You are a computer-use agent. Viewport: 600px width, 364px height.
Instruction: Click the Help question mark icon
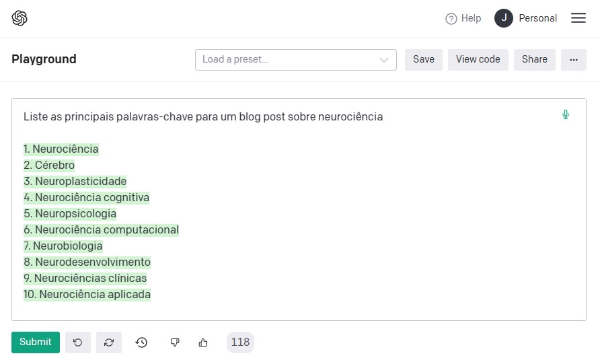click(x=451, y=19)
